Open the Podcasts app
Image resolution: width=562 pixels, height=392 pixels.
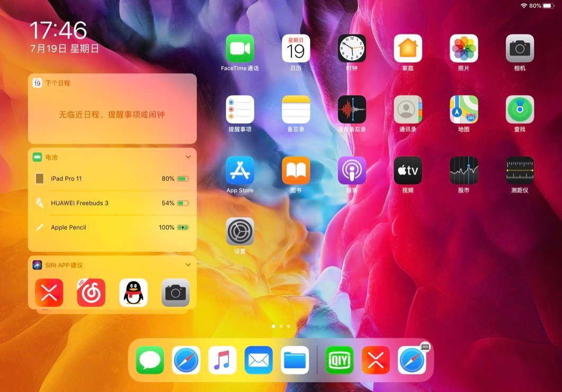(x=352, y=170)
